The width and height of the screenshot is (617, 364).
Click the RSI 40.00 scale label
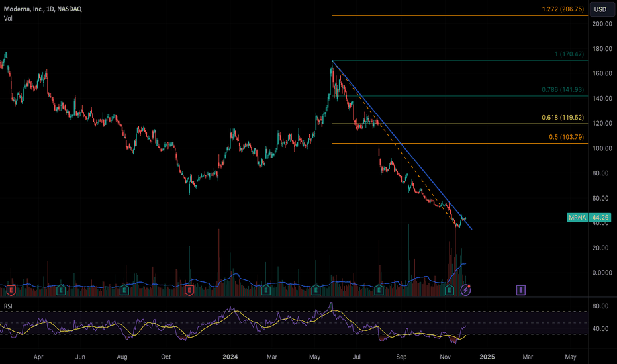click(600, 328)
